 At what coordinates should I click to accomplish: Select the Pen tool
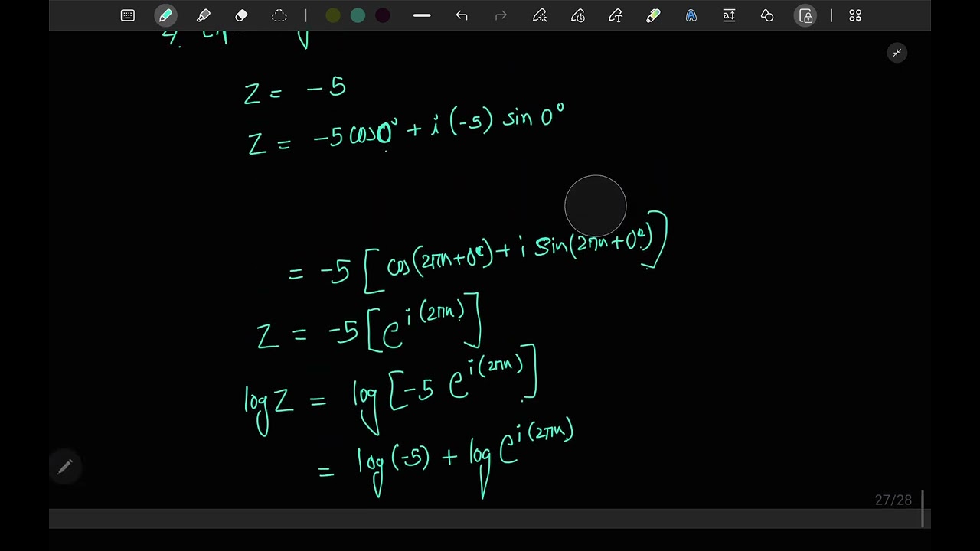click(165, 15)
